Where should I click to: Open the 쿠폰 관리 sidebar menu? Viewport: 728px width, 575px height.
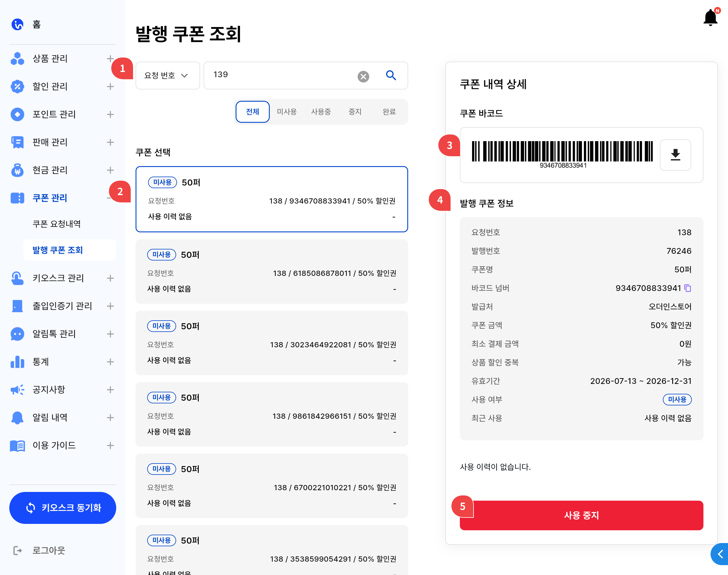50,198
